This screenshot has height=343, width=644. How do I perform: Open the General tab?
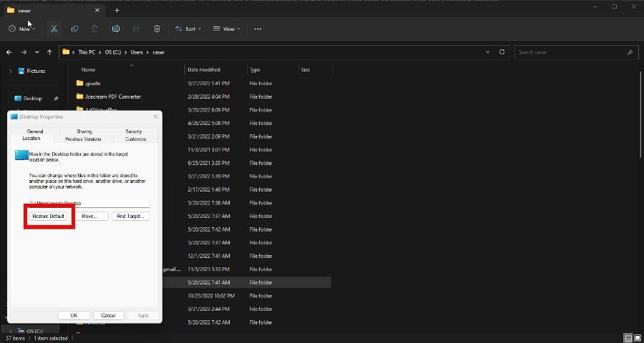(x=35, y=131)
